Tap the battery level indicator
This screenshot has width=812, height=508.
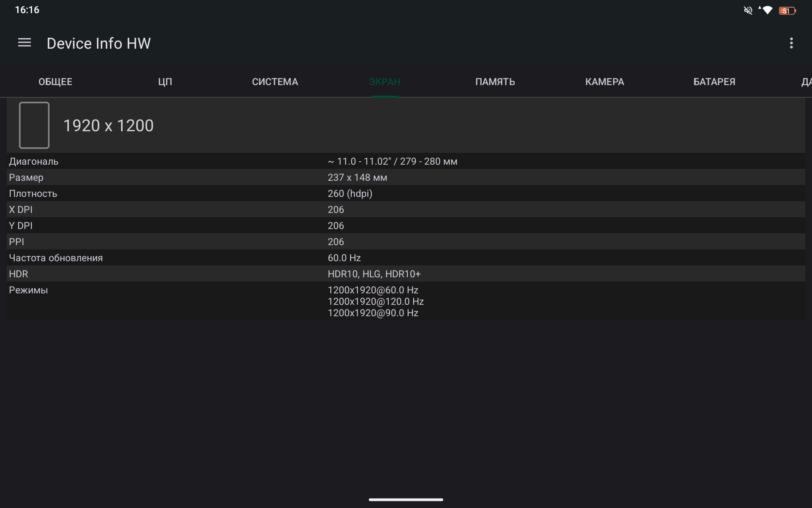click(787, 11)
